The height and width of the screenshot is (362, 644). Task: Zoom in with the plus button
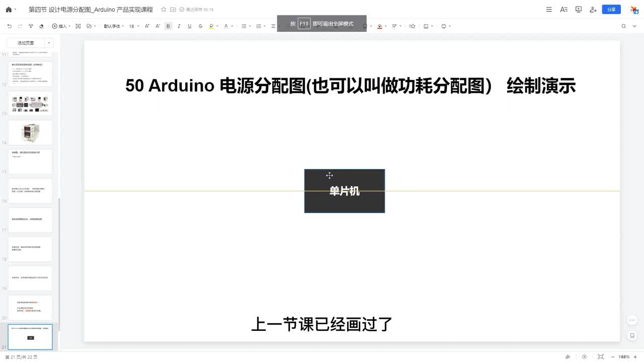tap(635, 357)
